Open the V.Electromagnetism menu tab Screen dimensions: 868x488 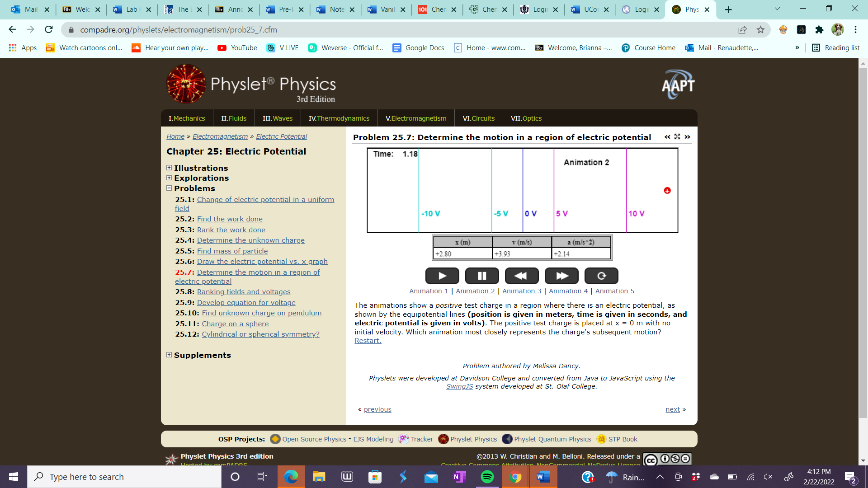point(416,118)
